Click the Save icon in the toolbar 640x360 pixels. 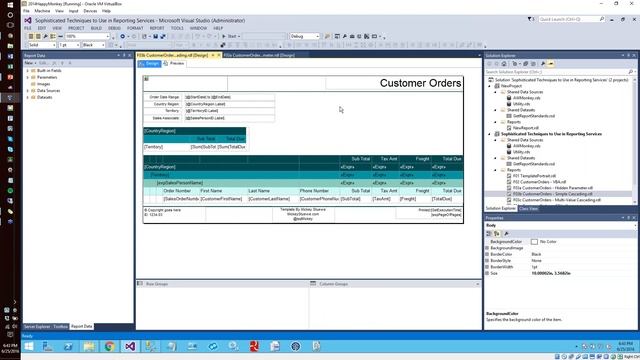(155, 36)
